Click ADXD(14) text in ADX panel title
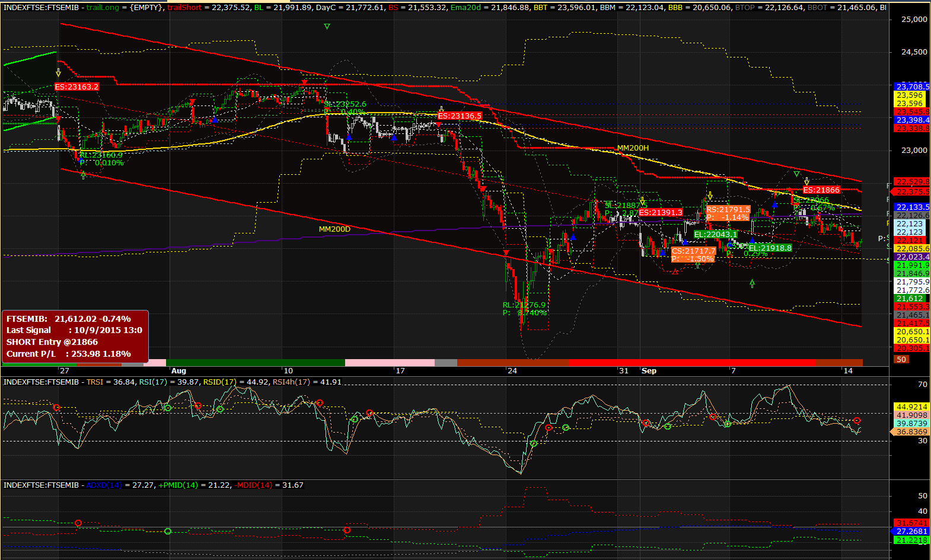 (x=104, y=485)
